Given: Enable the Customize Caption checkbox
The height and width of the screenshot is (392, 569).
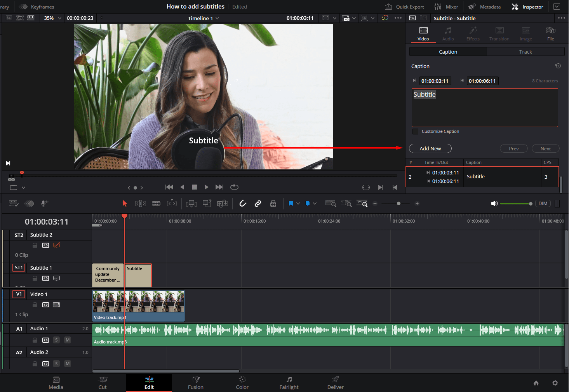Looking at the screenshot, I should [x=415, y=131].
